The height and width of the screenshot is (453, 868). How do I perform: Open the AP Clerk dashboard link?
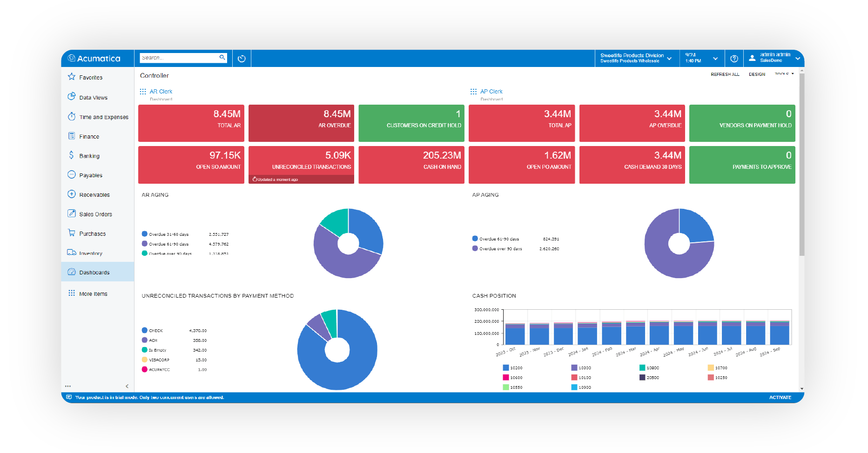[491, 92]
